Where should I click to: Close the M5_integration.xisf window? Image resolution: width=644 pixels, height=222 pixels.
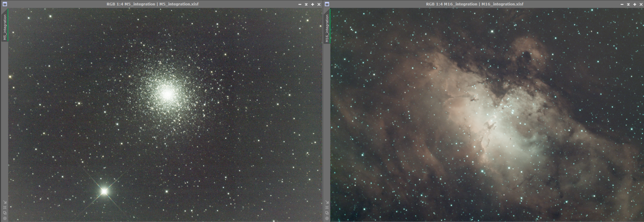tap(319, 4)
